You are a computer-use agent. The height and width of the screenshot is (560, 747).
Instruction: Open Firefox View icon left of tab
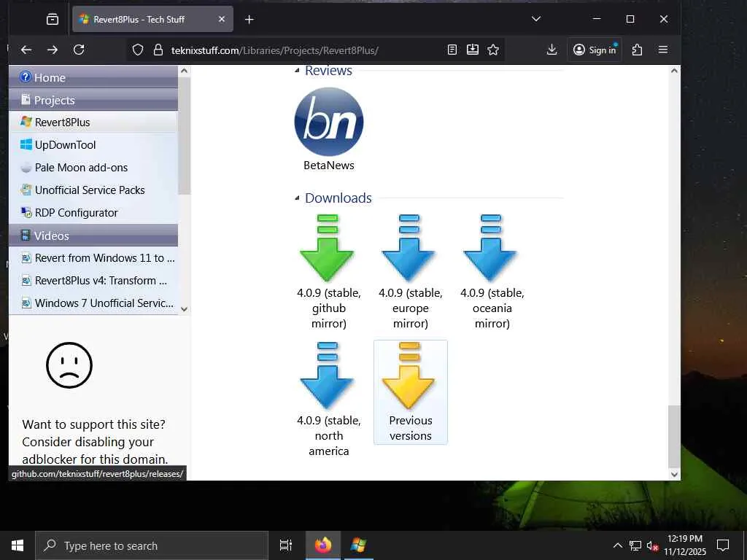pos(53,20)
